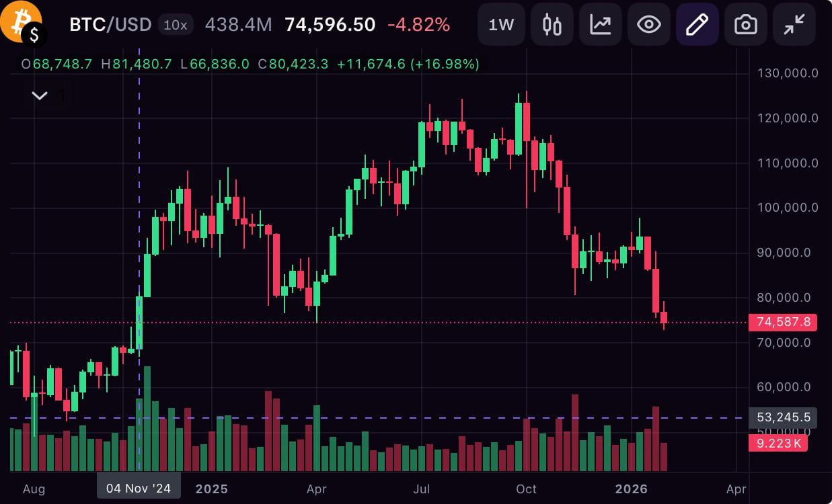Open the indicators chart icon
832x504 pixels.
pos(600,25)
